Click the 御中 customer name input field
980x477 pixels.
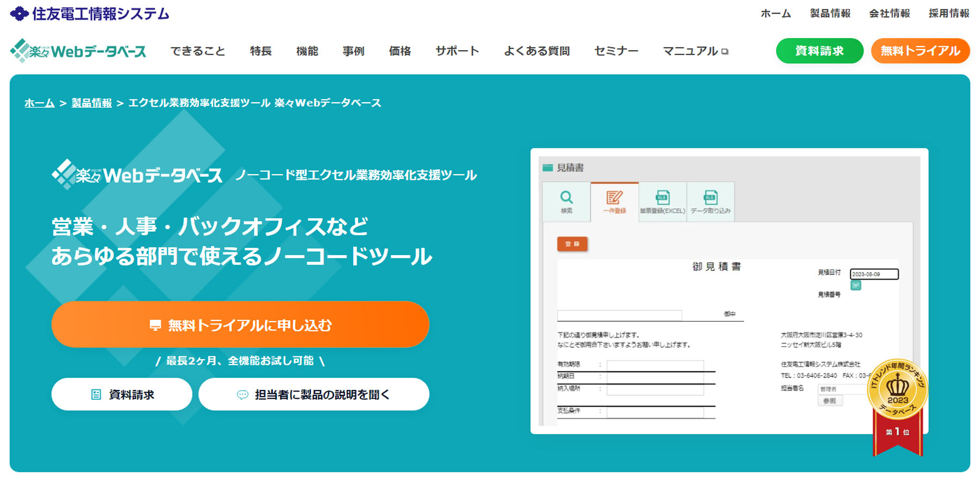pos(620,315)
